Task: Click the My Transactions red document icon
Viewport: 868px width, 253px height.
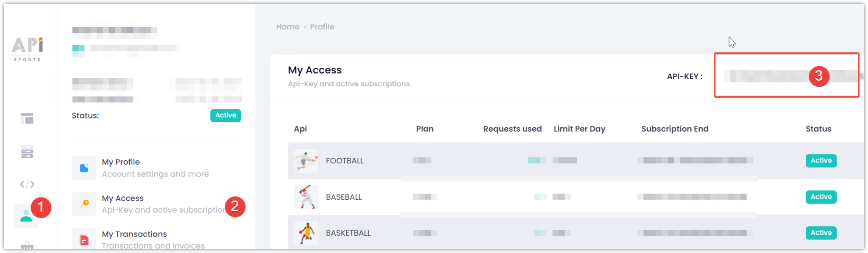Action: coord(84,239)
